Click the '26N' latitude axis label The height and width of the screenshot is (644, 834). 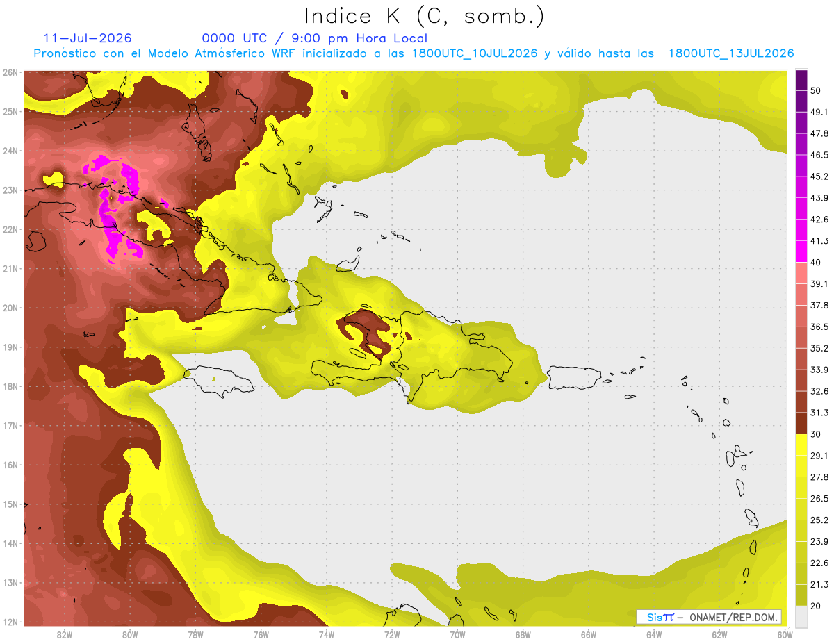pyautogui.click(x=10, y=72)
